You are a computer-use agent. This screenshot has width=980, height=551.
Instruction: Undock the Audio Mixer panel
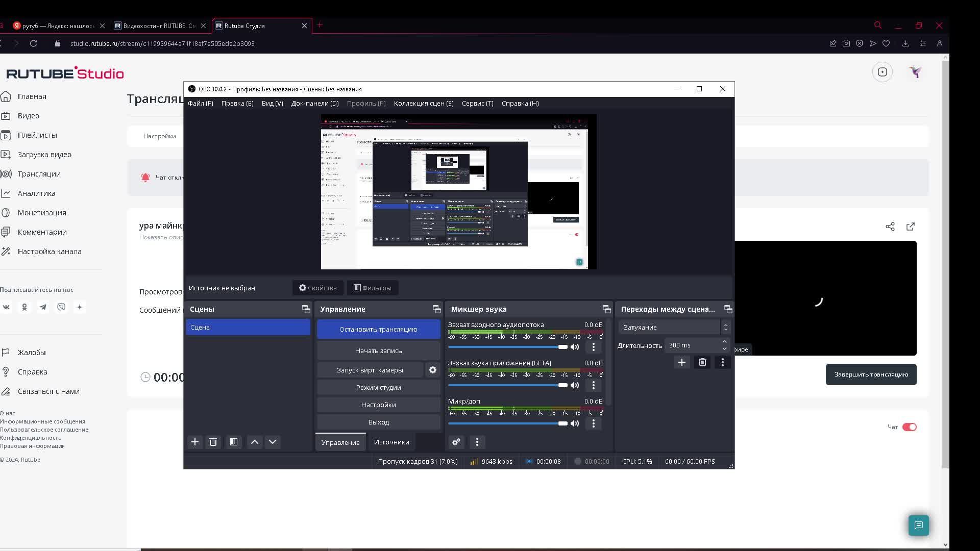(606, 309)
